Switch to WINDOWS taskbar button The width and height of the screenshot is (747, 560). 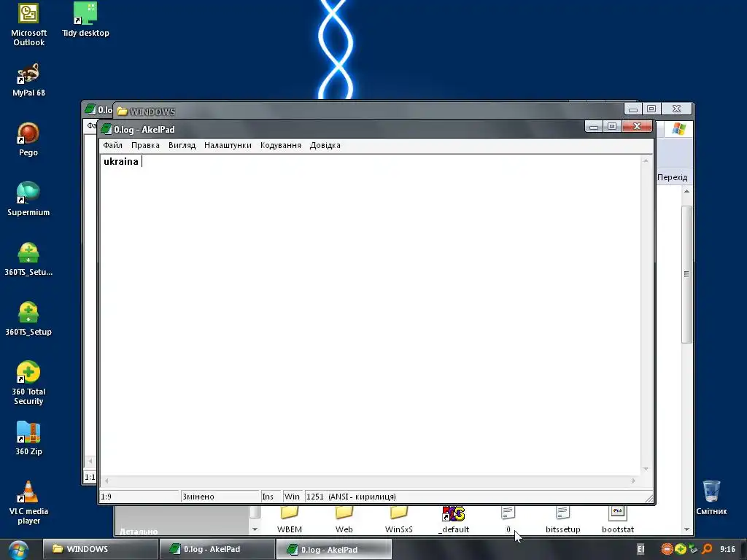(101, 549)
